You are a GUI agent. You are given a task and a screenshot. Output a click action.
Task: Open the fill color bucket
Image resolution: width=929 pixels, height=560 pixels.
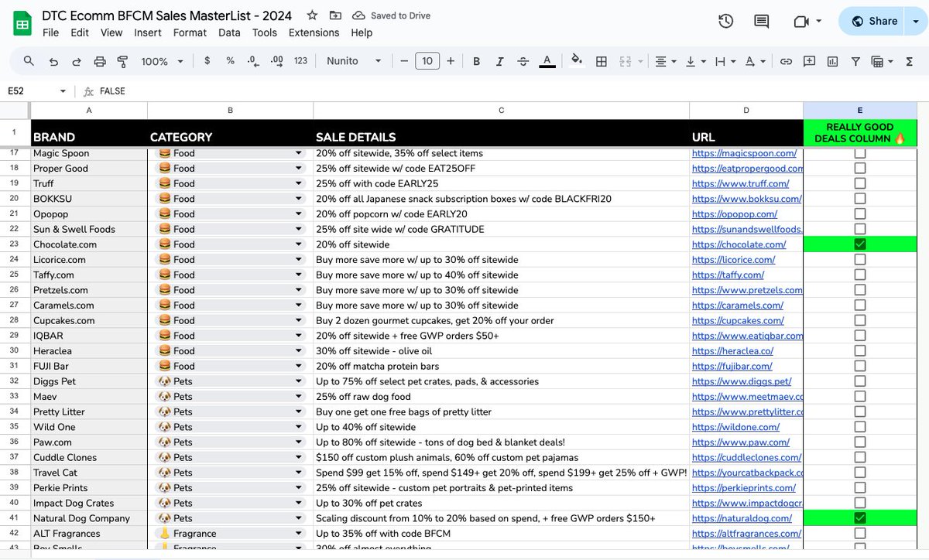tap(576, 61)
